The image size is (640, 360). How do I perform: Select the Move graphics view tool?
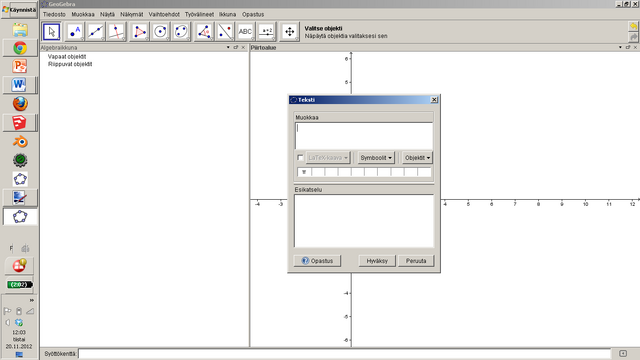click(289, 32)
